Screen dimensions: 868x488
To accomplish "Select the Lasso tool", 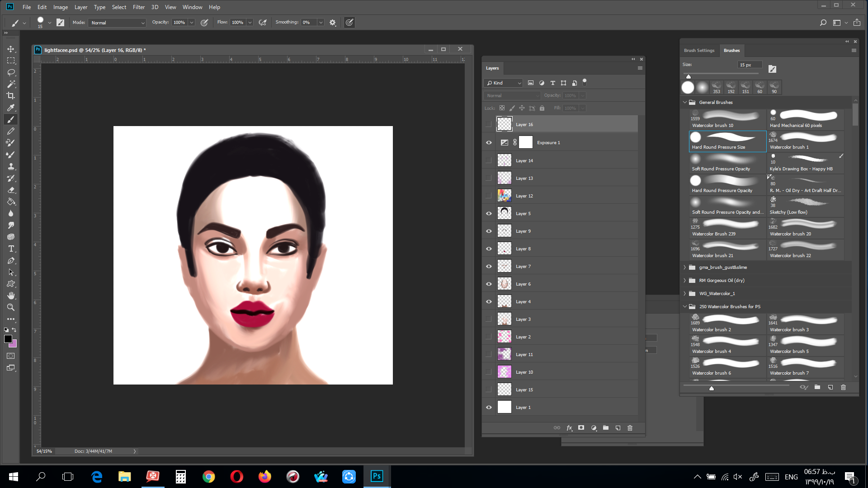I will (x=11, y=72).
